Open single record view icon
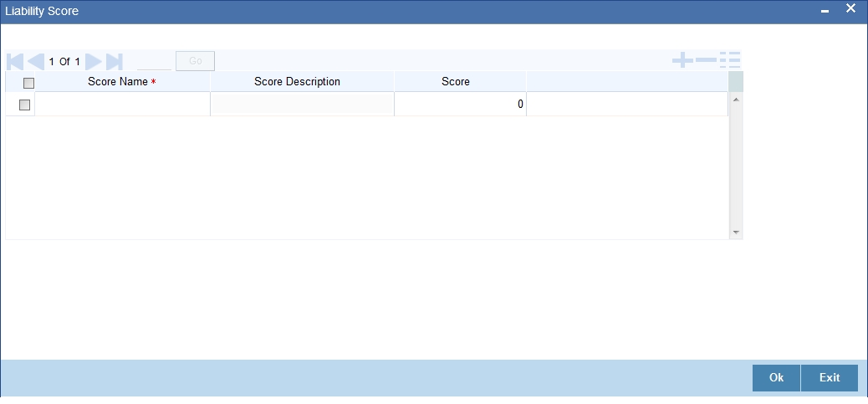Screen dimensions: 868x404 [730, 59]
